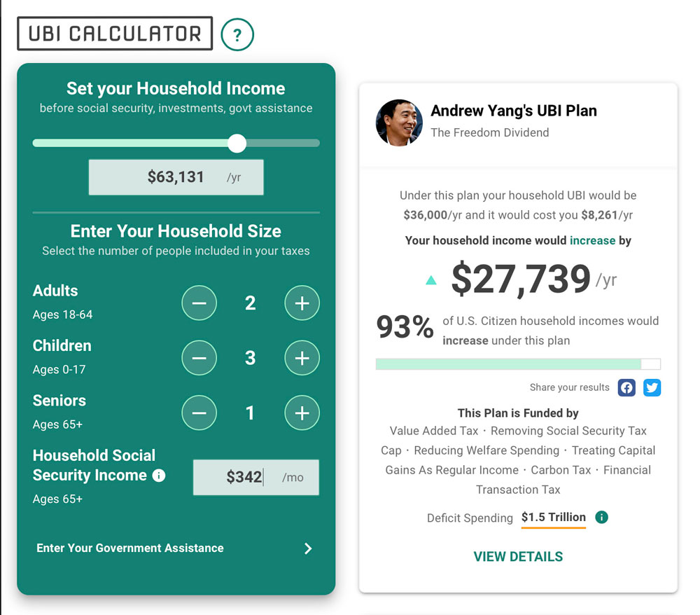Click the household income amount field
Viewport: 700px width, 615px height.
176,177
